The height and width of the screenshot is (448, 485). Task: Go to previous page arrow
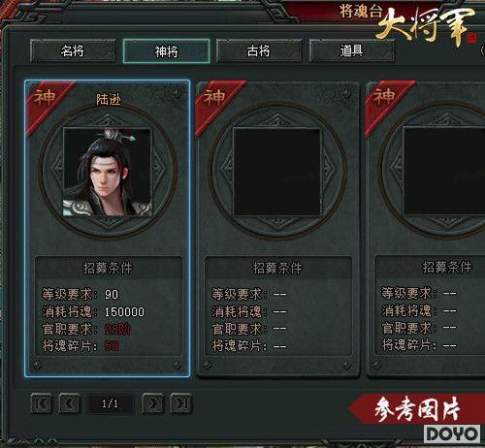point(69,403)
